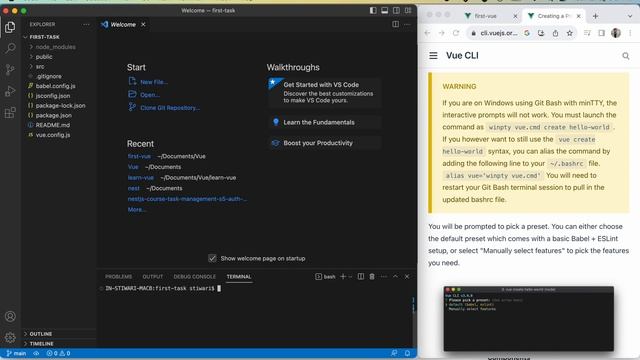The width and height of the screenshot is (640, 360).
Task: Open the Source Control view
Action: click(x=10, y=69)
